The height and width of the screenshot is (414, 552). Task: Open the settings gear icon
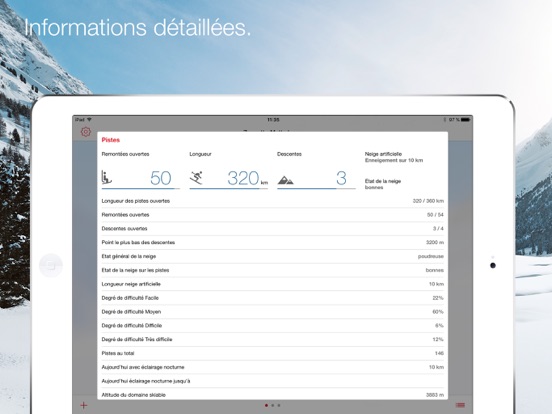pos(86,132)
